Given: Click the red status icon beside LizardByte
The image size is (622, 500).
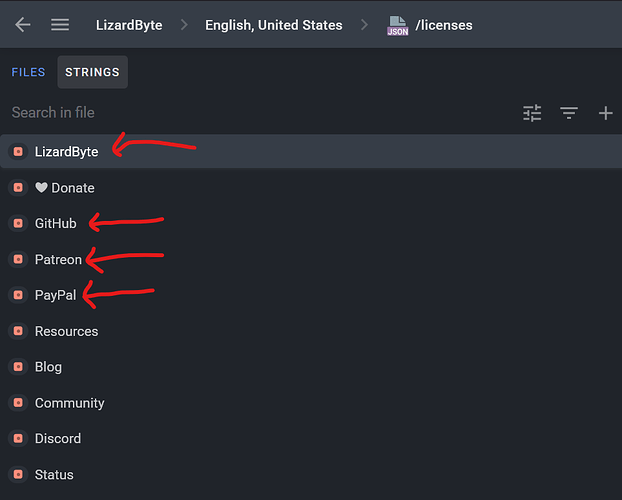Looking at the screenshot, I should click(18, 152).
